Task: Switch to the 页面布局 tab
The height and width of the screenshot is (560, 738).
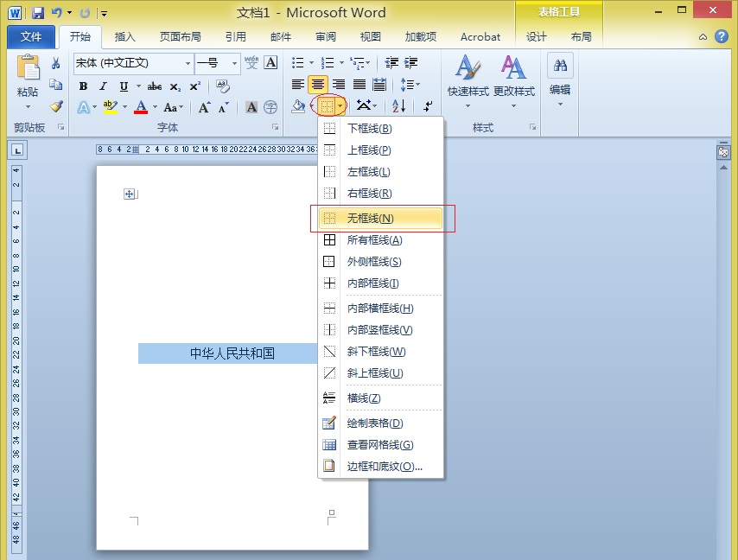Action: coord(181,36)
